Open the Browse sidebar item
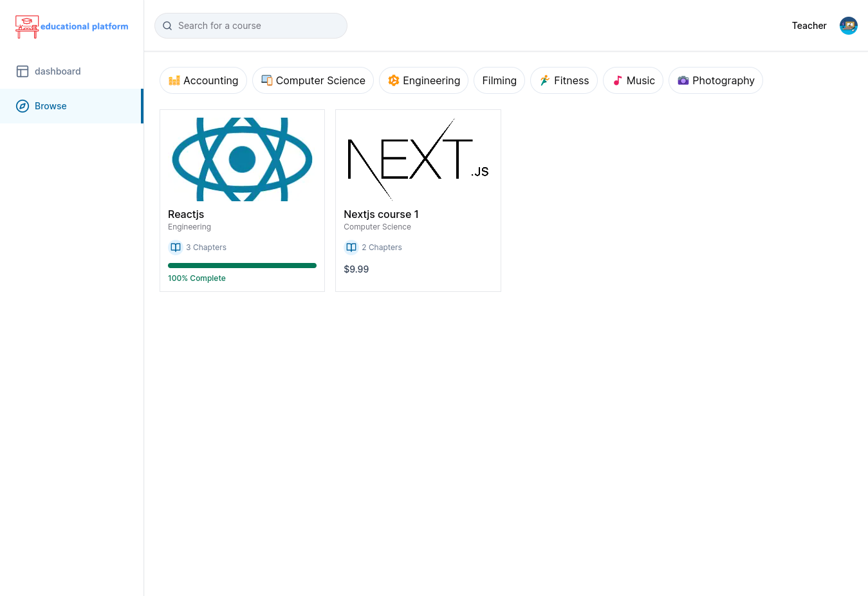The width and height of the screenshot is (868, 596). point(51,106)
